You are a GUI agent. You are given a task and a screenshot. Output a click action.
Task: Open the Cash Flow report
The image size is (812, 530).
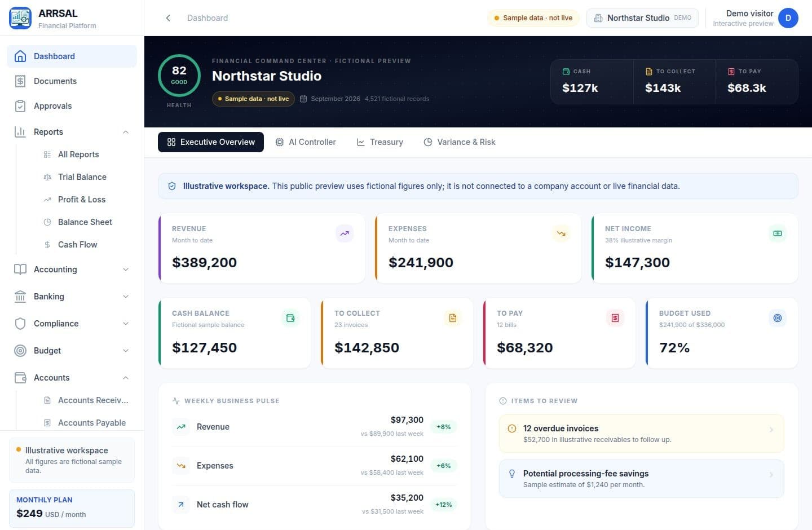point(77,245)
